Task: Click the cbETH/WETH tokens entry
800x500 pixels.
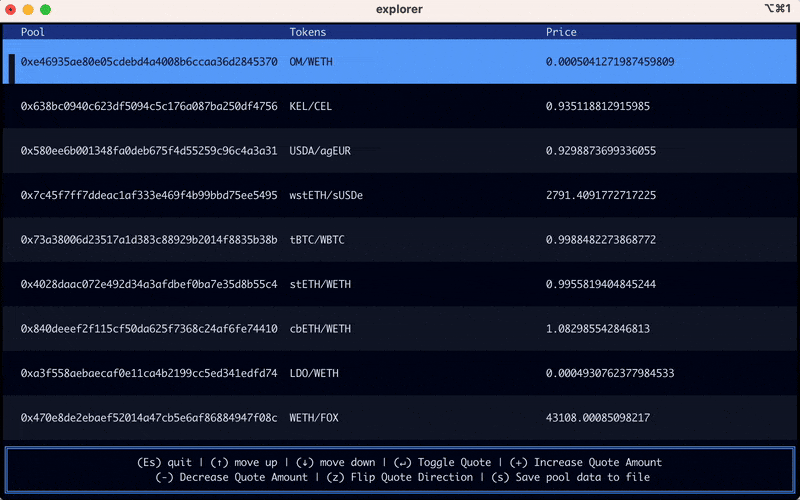Action: pyautogui.click(x=319, y=329)
